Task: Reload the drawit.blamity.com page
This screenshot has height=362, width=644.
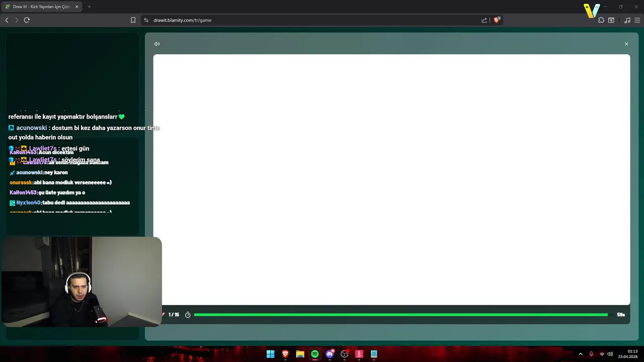Action: tap(27, 20)
